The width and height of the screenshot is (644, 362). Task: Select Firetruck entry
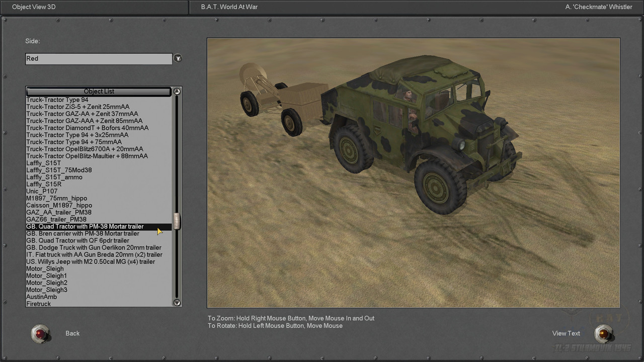(99, 304)
